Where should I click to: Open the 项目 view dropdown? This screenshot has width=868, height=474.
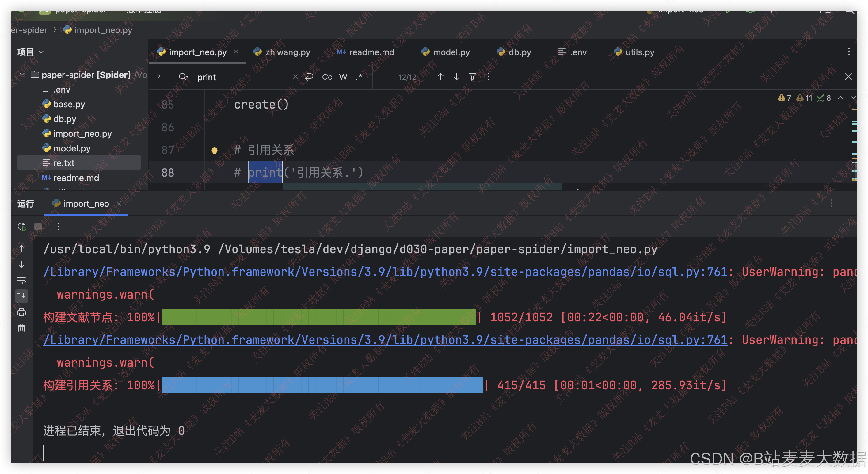pos(30,52)
